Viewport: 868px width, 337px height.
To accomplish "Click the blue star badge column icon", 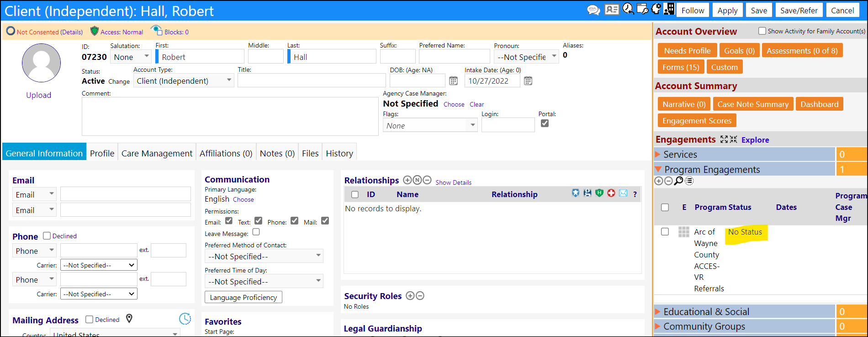I will 576,193.
